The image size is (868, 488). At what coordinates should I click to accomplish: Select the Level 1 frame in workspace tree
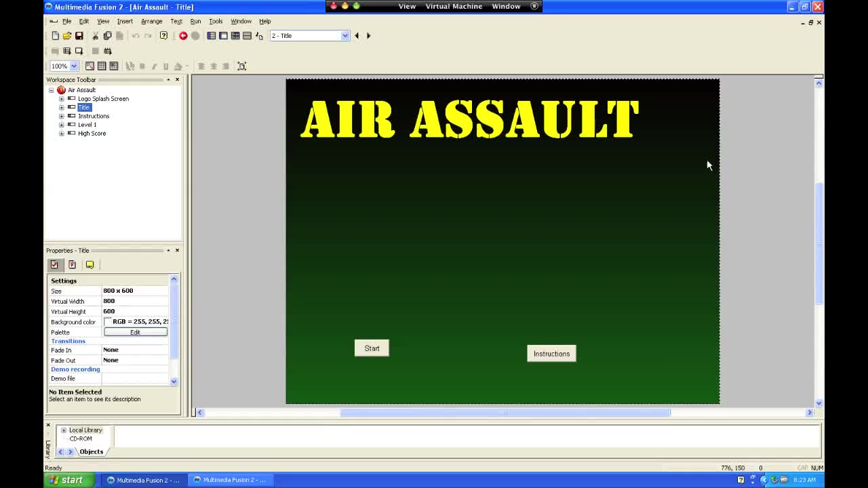click(87, 125)
